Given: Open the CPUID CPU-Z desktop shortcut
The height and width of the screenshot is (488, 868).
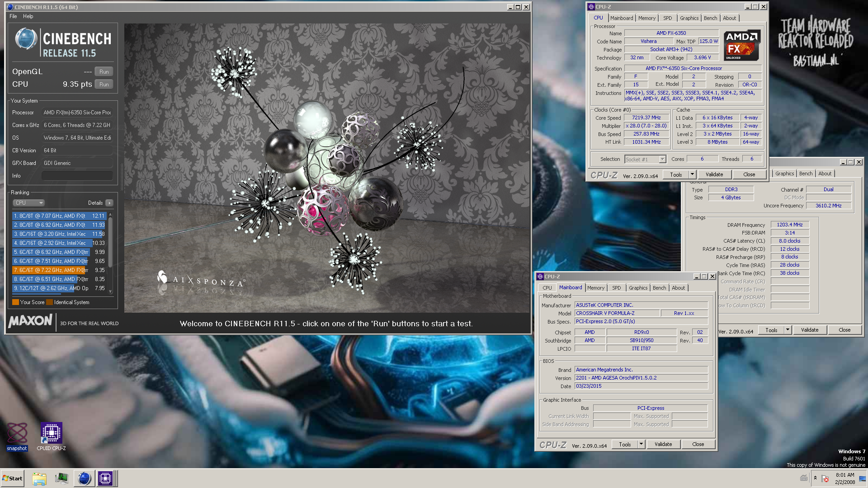Looking at the screenshot, I should point(51,436).
